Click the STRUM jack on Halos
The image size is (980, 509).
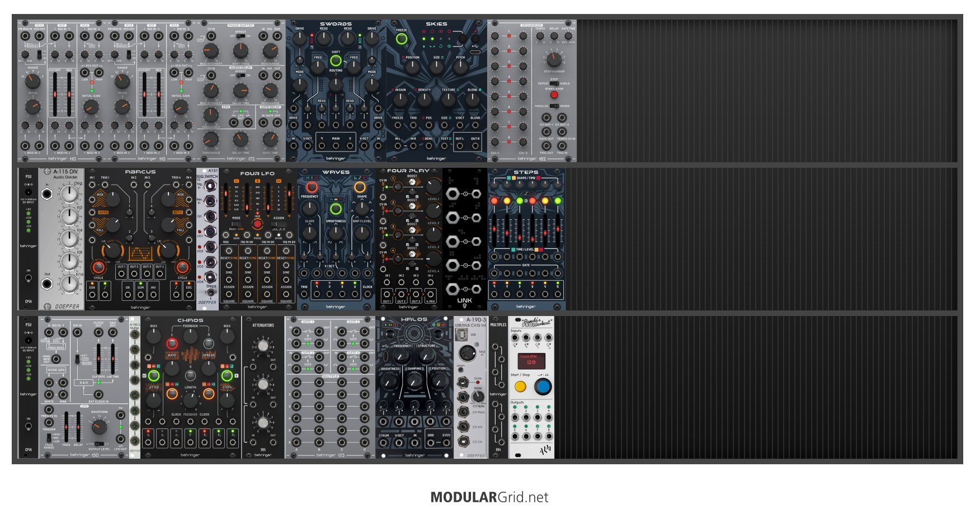point(384,442)
